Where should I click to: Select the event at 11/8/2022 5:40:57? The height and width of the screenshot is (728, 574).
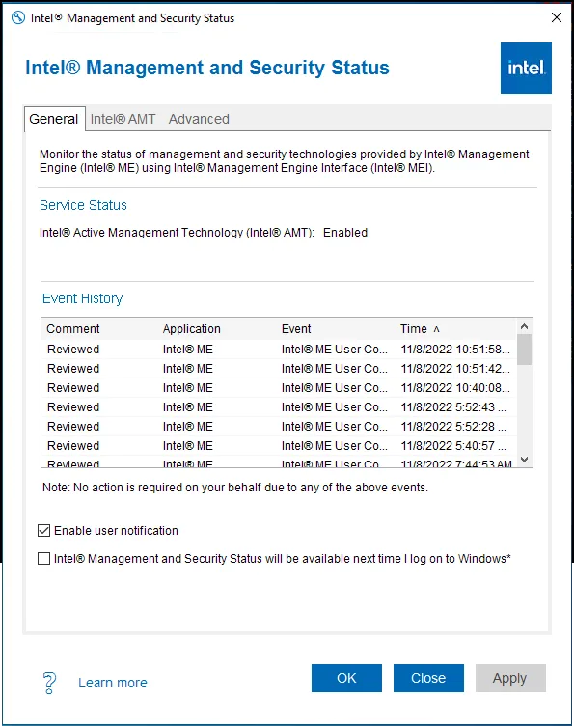pyautogui.click(x=279, y=446)
